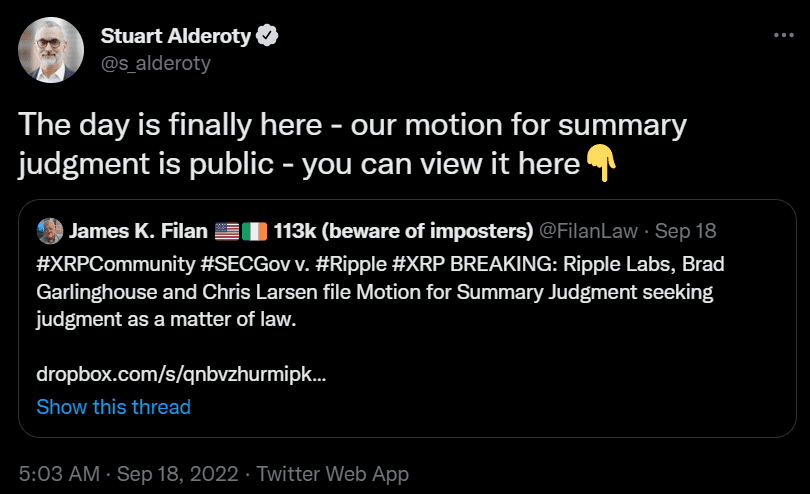Click the @FilanLaw handle

pos(585,232)
